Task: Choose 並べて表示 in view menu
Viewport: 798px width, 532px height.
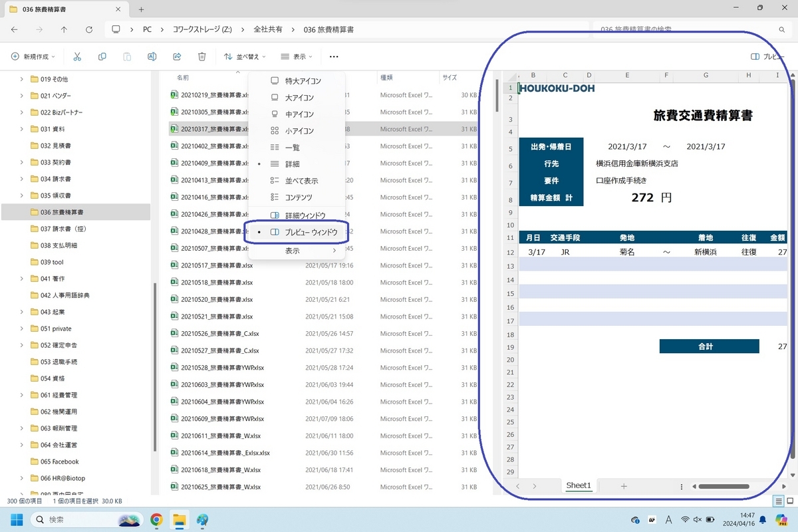Action: pos(297,180)
